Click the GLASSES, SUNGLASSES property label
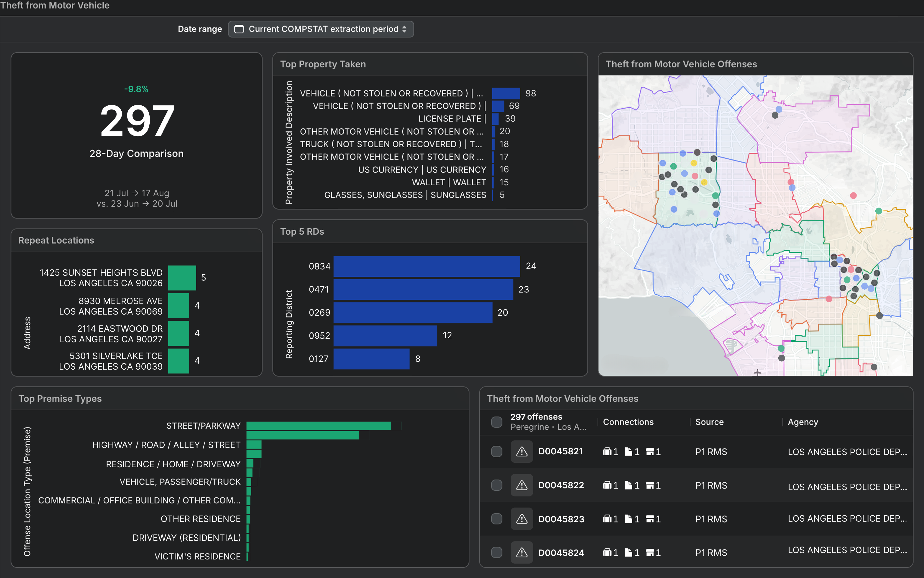Viewport: 924px width, 578px height. [x=405, y=195]
